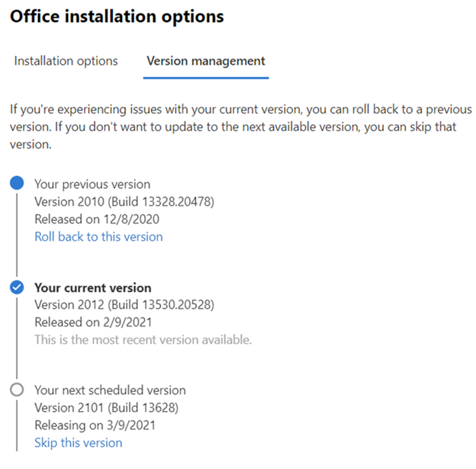Switch to the Installation options tab
The width and height of the screenshot is (476, 469).
click(66, 61)
